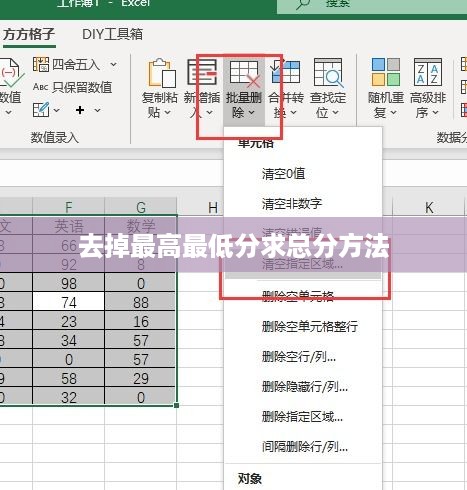Click the search box in title bar
Viewport: 467px width, 490px height.
point(372,6)
